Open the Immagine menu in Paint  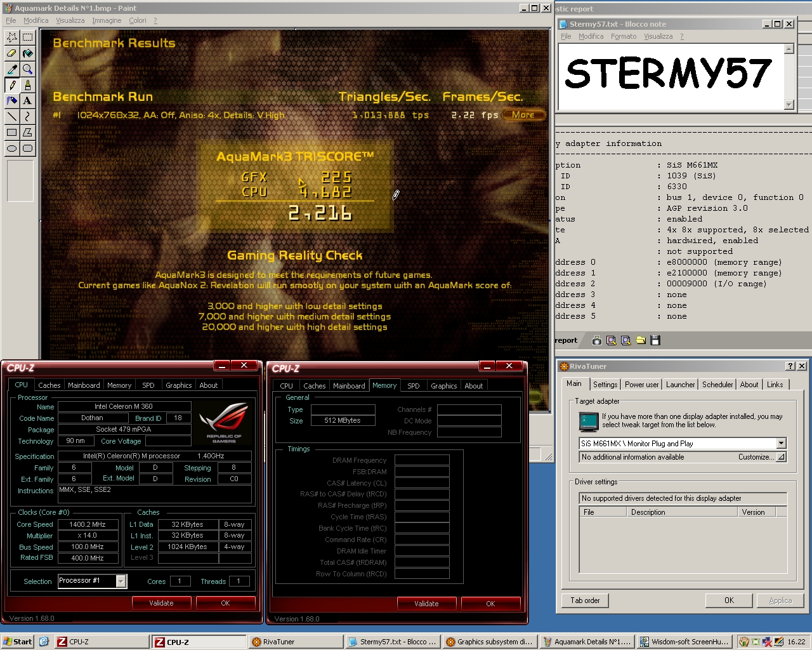[107, 20]
